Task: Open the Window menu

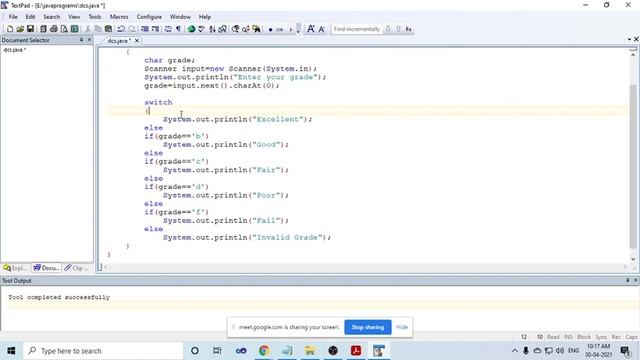Action: [180, 17]
